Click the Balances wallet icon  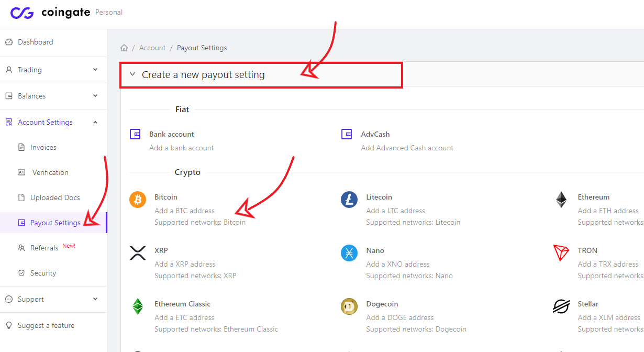point(8,96)
